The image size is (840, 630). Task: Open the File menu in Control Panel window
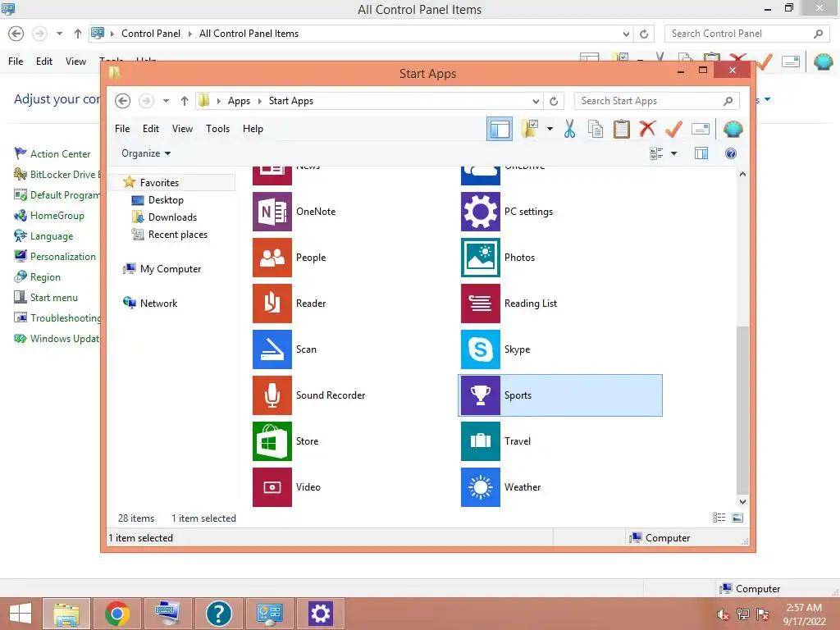(16, 62)
